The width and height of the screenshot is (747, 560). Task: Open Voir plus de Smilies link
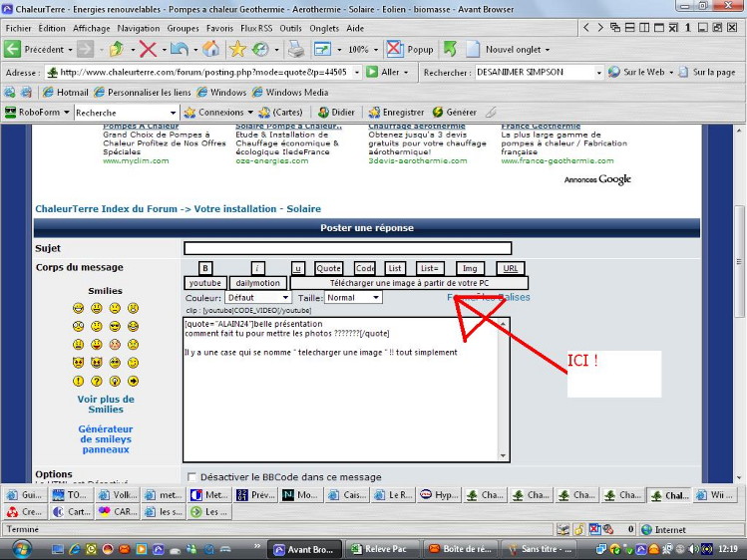[106, 405]
